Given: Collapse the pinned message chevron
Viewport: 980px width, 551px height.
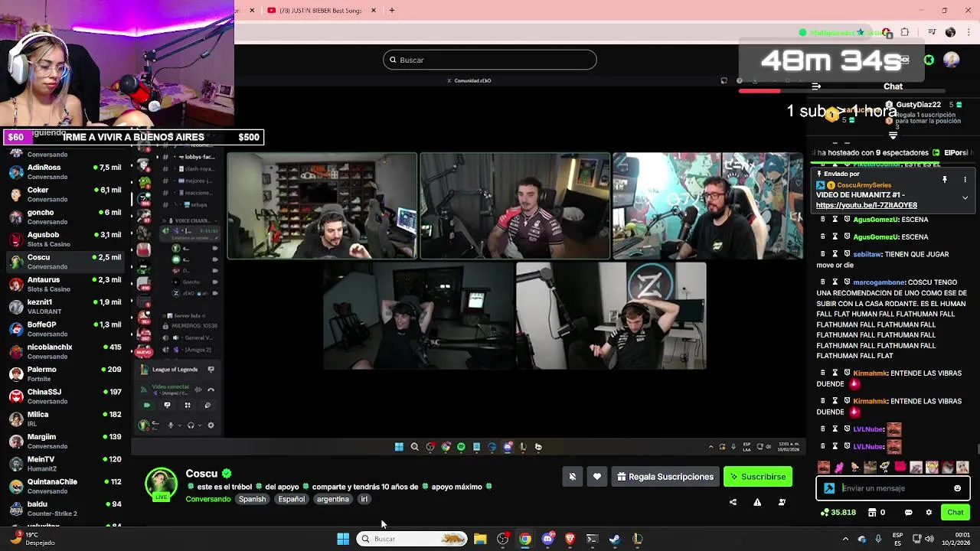Looking at the screenshot, I should click(x=965, y=197).
